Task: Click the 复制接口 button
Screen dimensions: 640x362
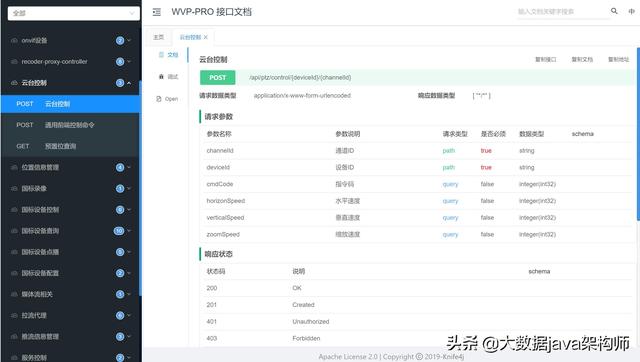Action: [546, 60]
